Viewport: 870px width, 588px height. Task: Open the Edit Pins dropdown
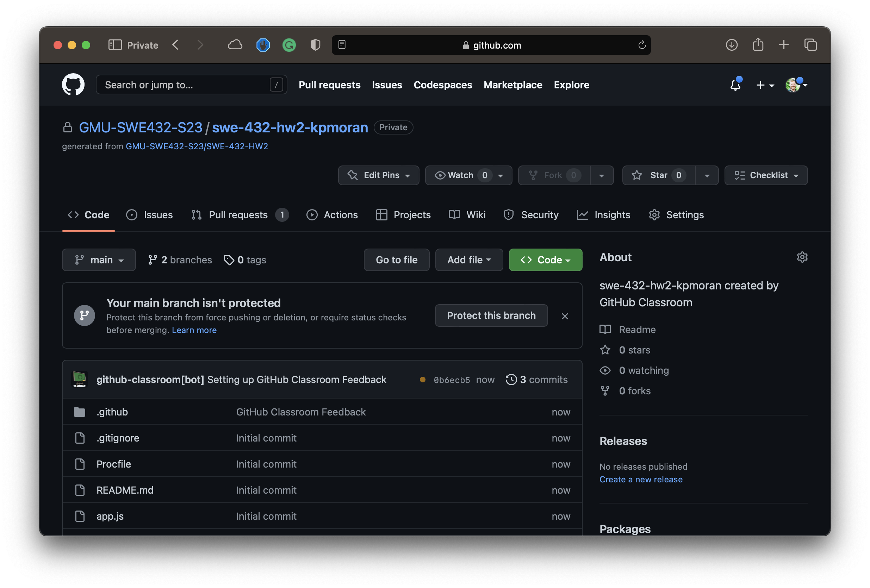click(379, 175)
